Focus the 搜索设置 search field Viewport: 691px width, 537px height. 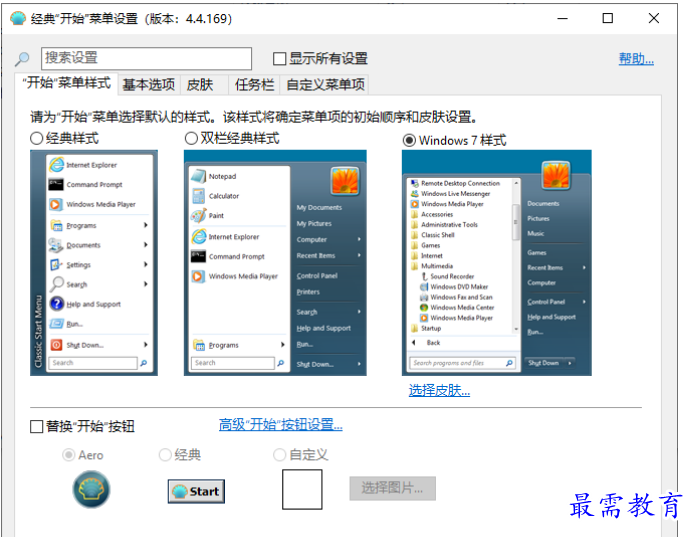[x=147, y=59]
